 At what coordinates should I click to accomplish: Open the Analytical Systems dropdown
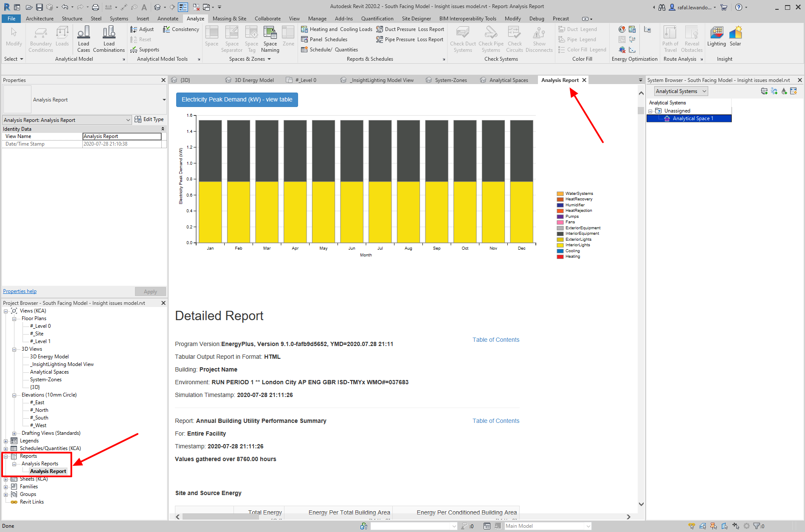click(x=681, y=91)
